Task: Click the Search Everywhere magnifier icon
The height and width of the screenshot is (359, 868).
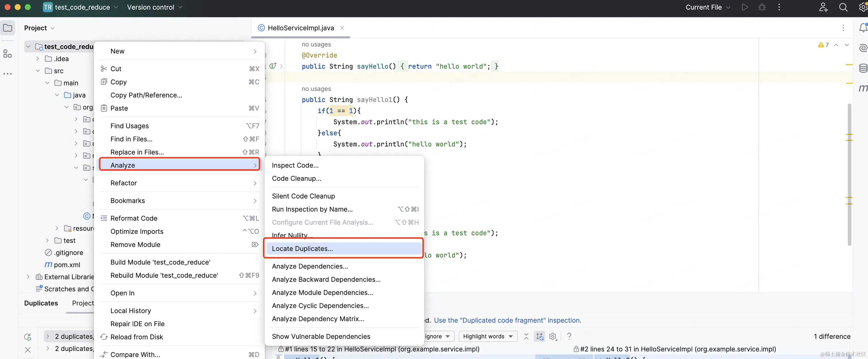Action: (x=843, y=7)
